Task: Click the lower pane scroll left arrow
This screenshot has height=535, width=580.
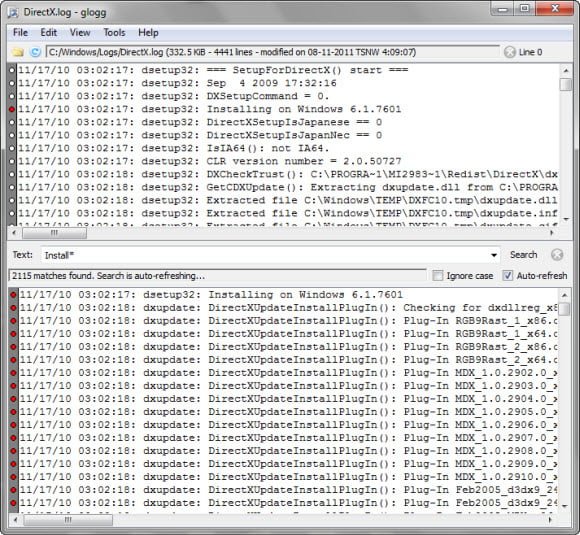Action: coord(16,520)
